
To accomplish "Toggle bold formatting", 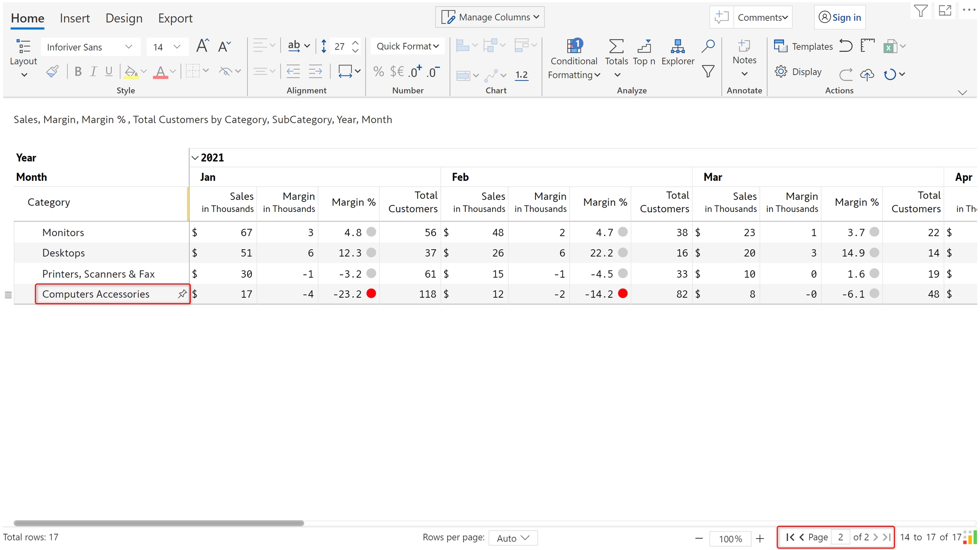I will [x=78, y=71].
